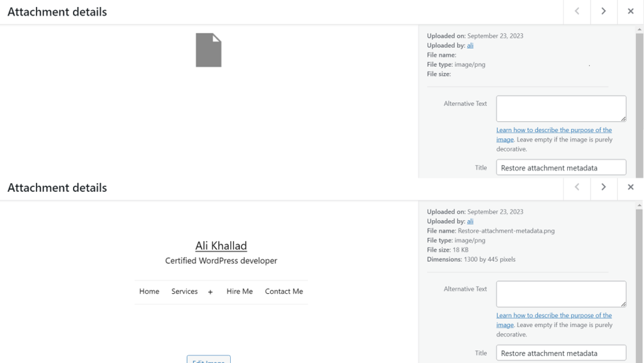This screenshot has height=363, width=644.
Task: Click inside the bottom Alternative Text field
Action: [x=560, y=293]
